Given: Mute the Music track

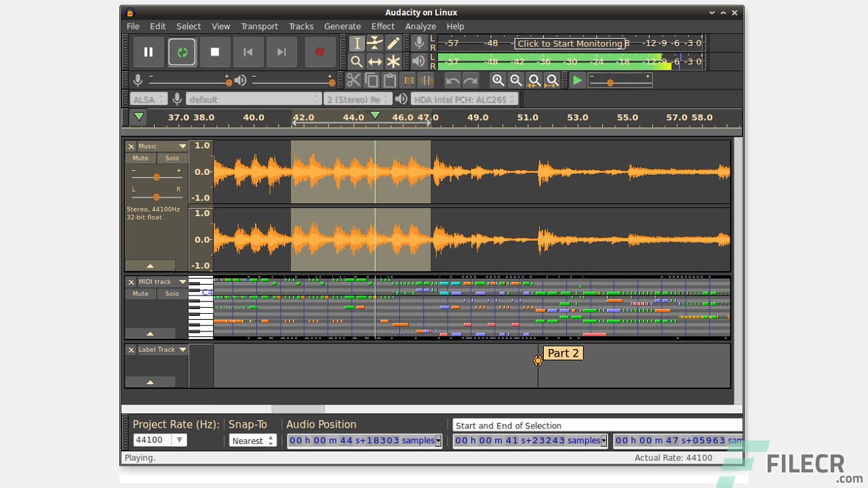Looking at the screenshot, I should click(140, 158).
